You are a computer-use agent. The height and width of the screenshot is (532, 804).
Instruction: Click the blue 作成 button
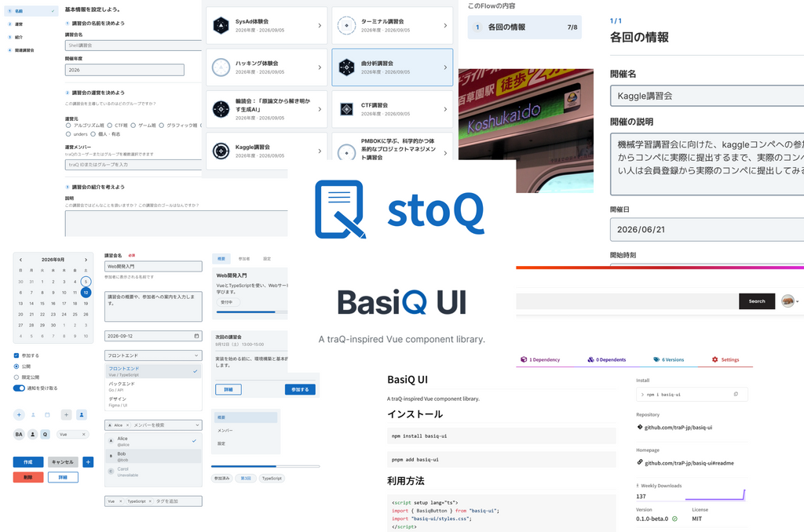[x=28, y=462]
